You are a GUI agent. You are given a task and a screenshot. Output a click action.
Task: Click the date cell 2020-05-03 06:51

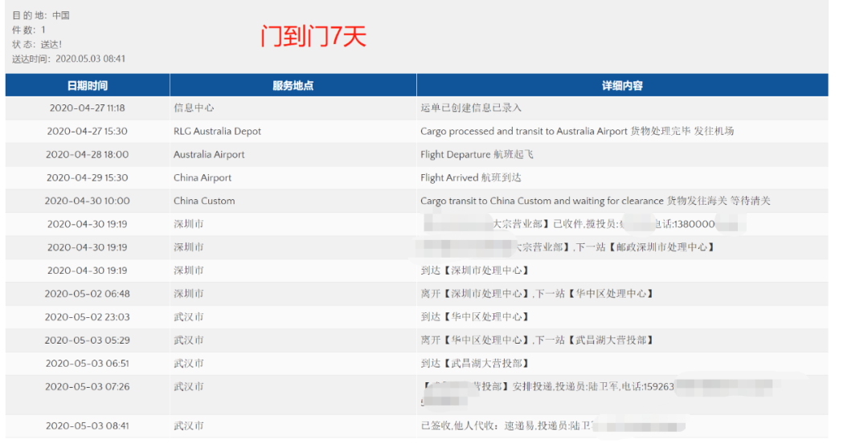[x=88, y=364]
